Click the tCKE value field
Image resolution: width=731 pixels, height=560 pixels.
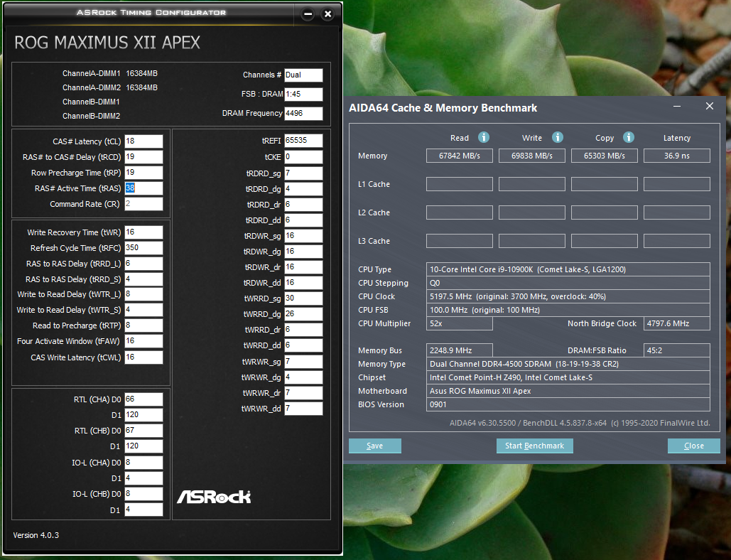coord(303,157)
